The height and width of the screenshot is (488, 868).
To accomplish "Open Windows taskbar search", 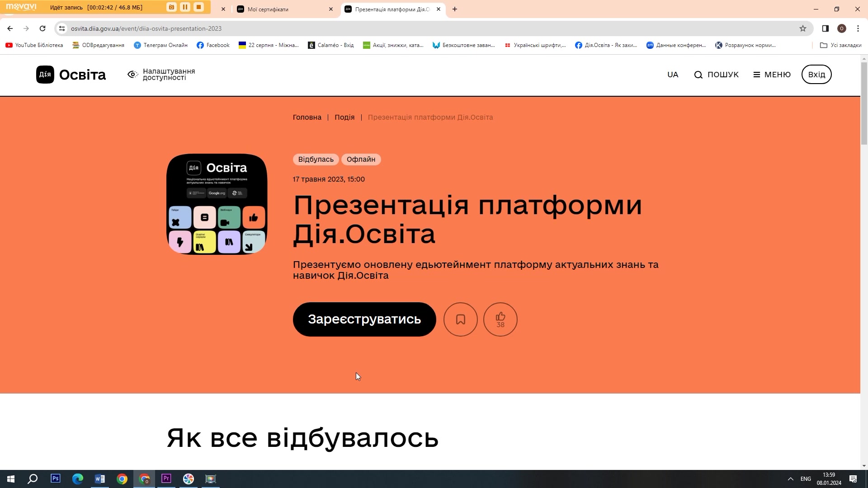I will 33,479.
